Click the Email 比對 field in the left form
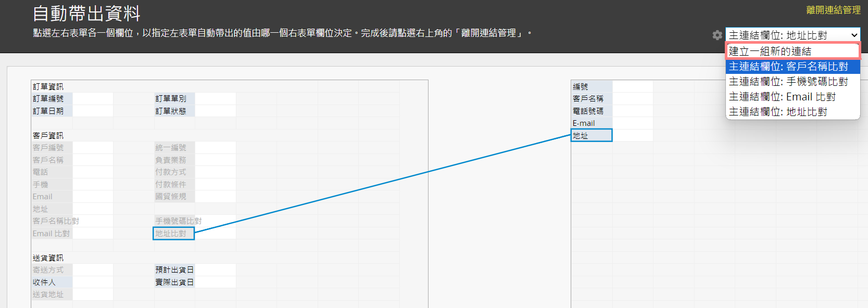 (x=52, y=234)
